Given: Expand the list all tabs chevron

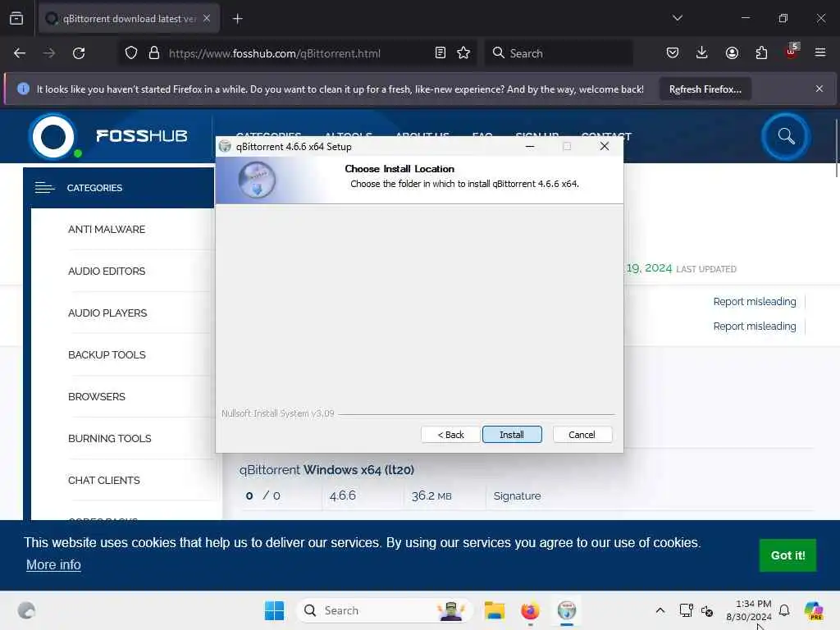Looking at the screenshot, I should 677,18.
